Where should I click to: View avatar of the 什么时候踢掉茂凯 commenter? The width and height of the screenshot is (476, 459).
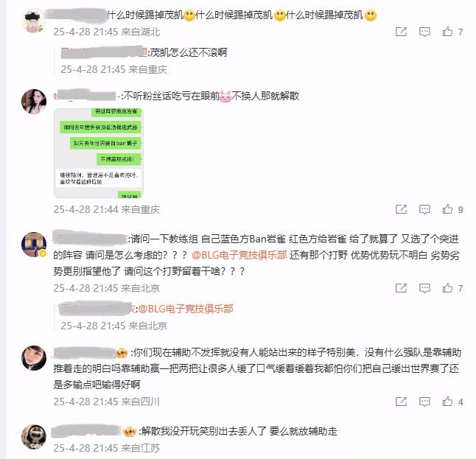[34, 21]
